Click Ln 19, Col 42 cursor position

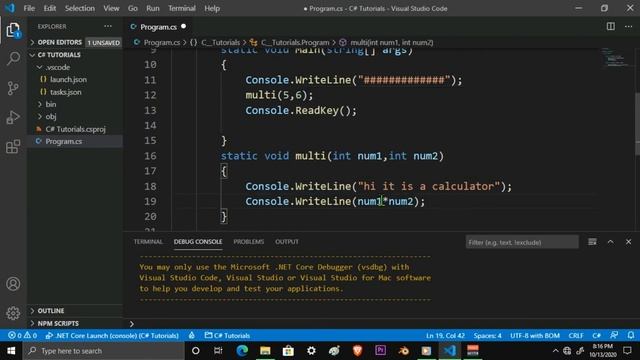(445, 336)
